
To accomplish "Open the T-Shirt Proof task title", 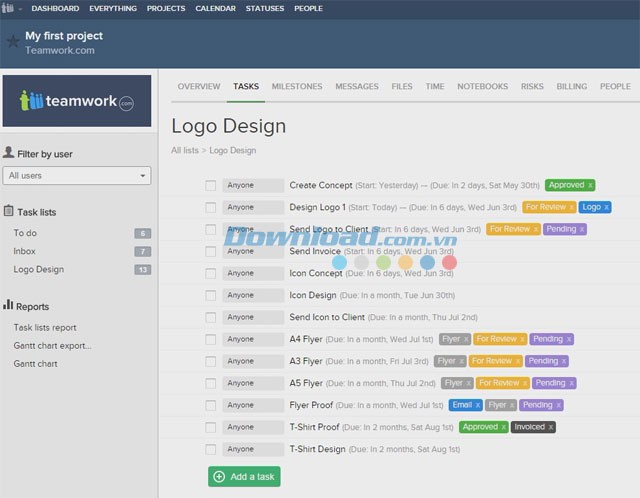I will click(314, 427).
